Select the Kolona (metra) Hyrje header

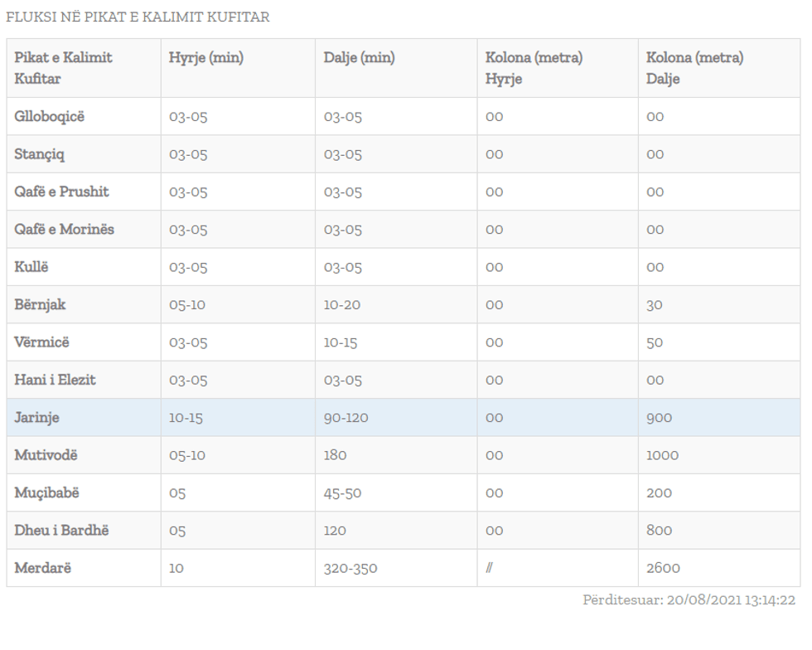pos(534,68)
